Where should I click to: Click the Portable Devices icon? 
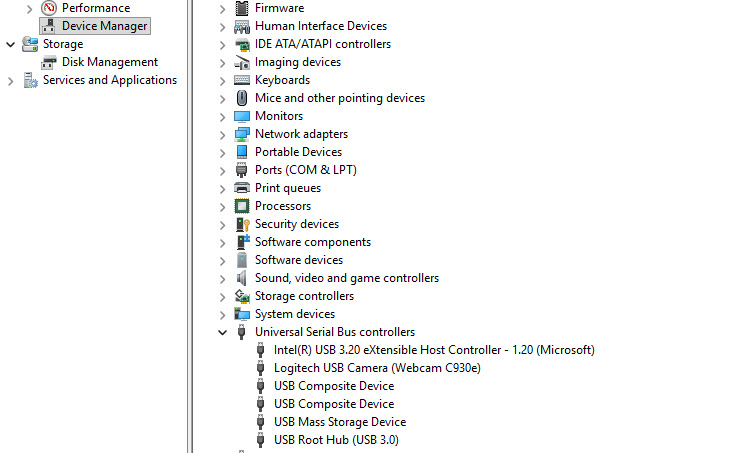(x=242, y=152)
